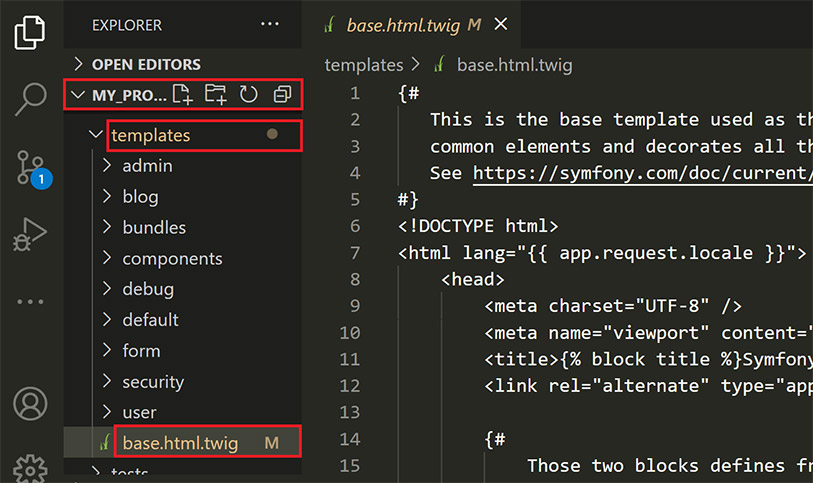The image size is (813, 483).
Task: Open the Accounts icon in activity bar
Action: click(31, 405)
